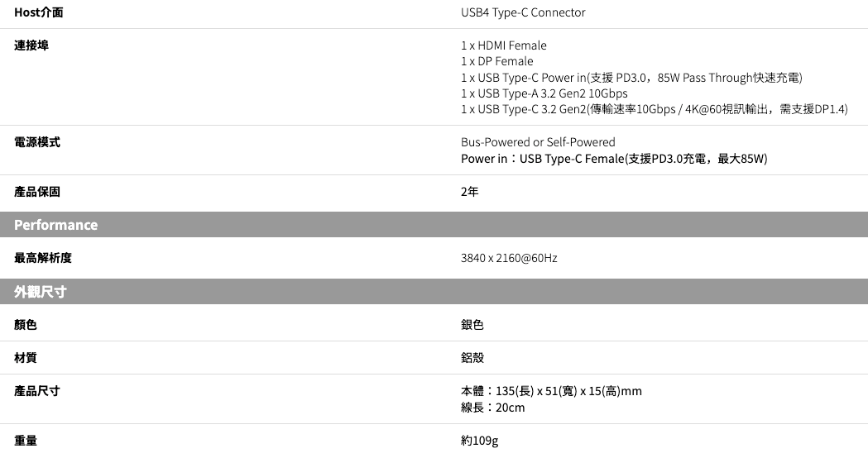Select the USB Type-A 3.2 Gen2 10Gbps line

[544, 93]
